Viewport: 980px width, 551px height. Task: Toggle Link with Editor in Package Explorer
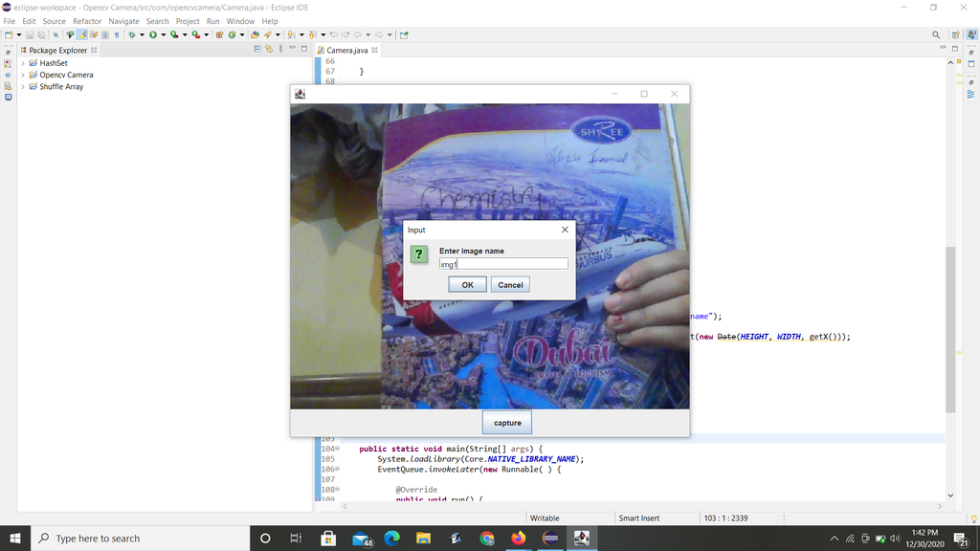click(x=269, y=49)
